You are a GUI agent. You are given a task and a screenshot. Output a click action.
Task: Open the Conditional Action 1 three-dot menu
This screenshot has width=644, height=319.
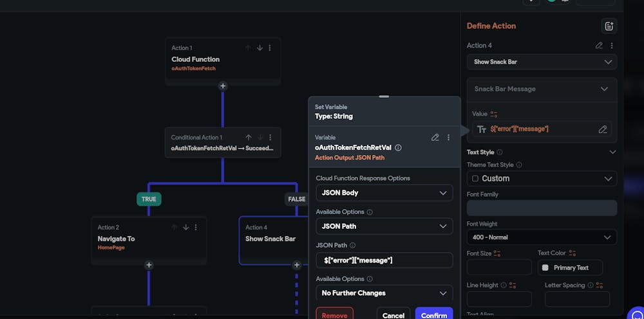point(270,137)
